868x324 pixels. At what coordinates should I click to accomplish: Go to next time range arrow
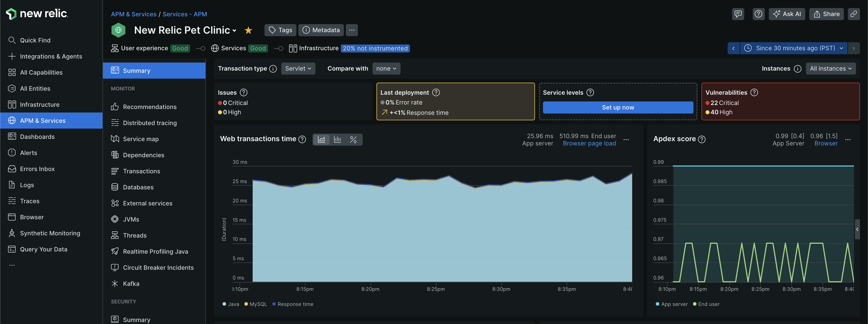click(853, 48)
